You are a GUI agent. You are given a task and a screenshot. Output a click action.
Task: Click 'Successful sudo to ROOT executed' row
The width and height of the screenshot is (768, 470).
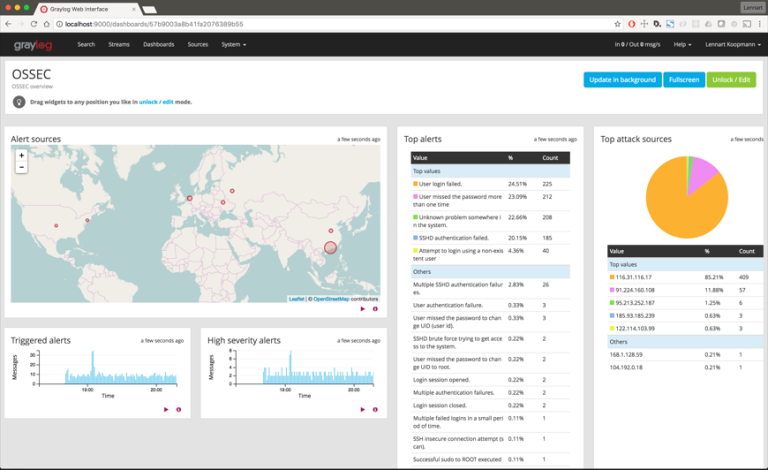click(490, 460)
